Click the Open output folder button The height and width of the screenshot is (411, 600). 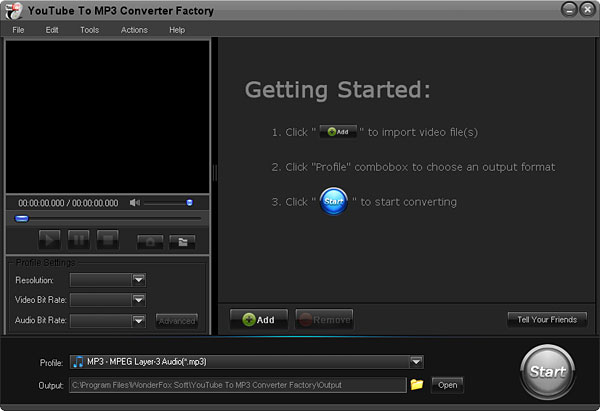(x=447, y=385)
